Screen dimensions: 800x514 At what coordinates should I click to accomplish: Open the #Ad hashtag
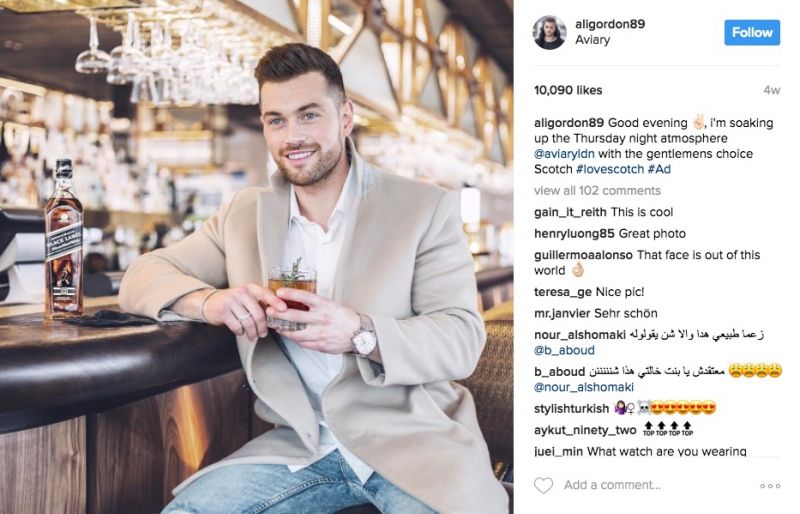(659, 169)
